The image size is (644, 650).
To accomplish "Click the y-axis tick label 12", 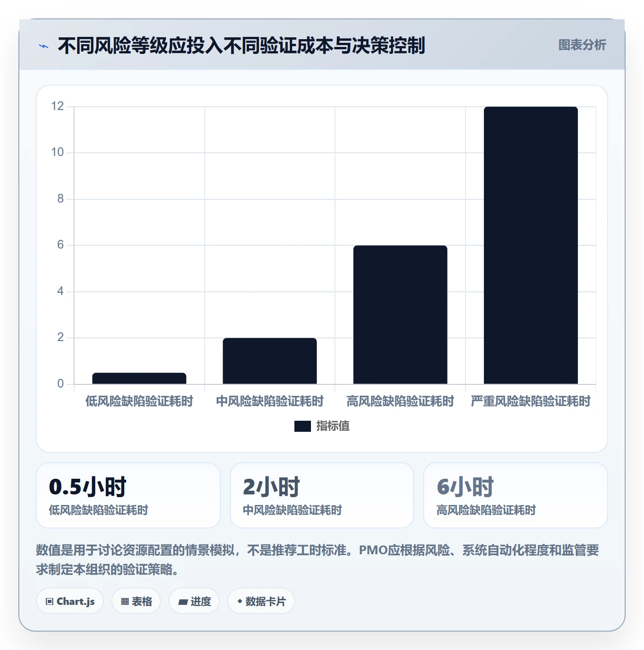I will pyautogui.click(x=57, y=106).
